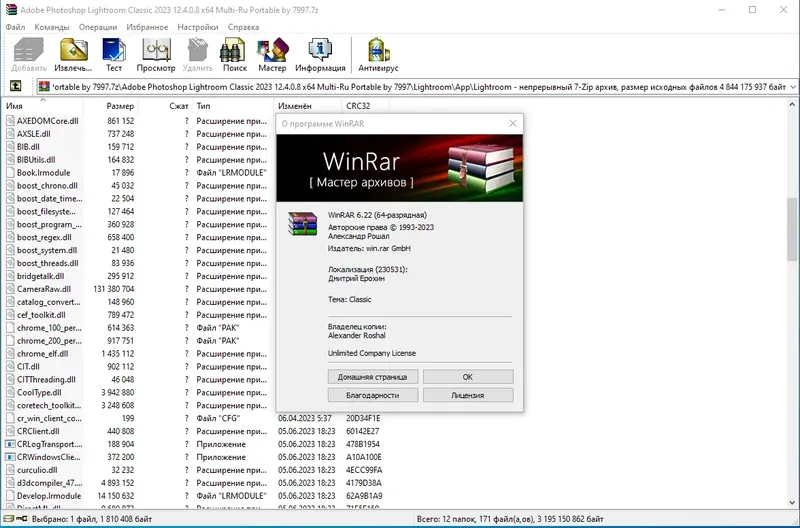Select the cef_toolkit.dll file name
Viewport: 800px width, 528px height.
click(x=41, y=315)
